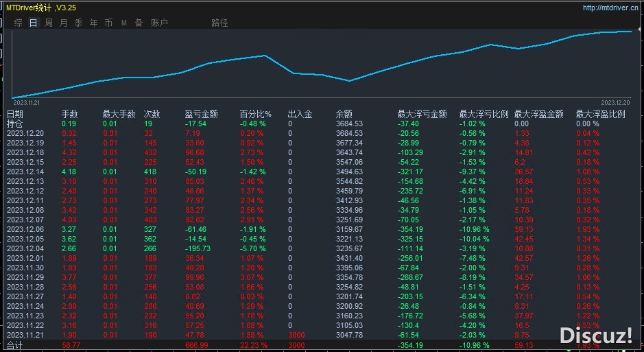
Task: Click the 路径 path tab
Action: tap(219, 23)
